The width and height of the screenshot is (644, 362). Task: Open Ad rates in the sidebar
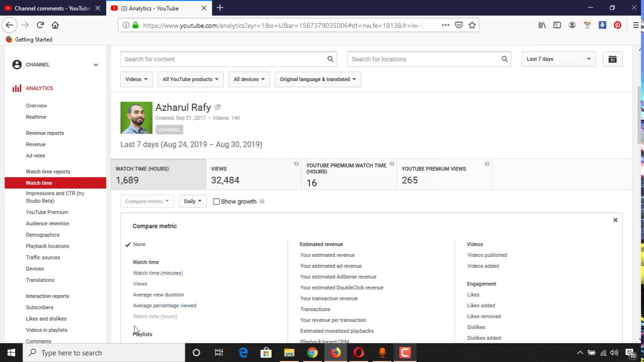[x=35, y=156]
